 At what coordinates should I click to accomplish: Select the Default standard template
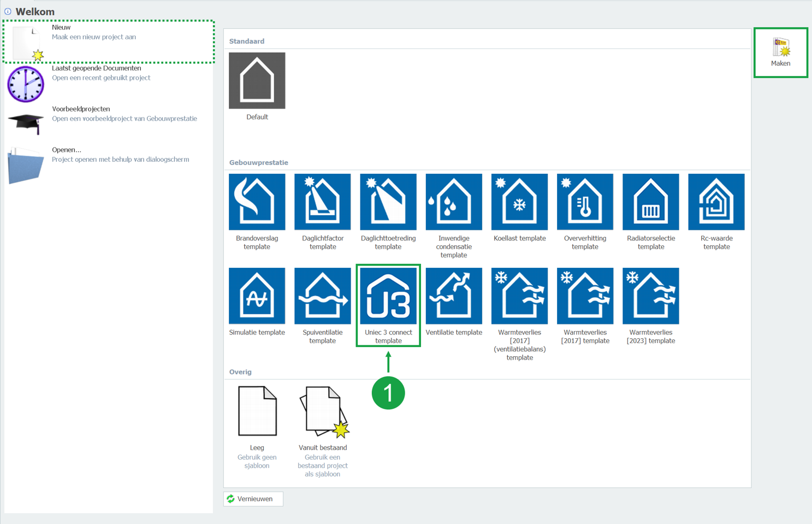(x=257, y=81)
